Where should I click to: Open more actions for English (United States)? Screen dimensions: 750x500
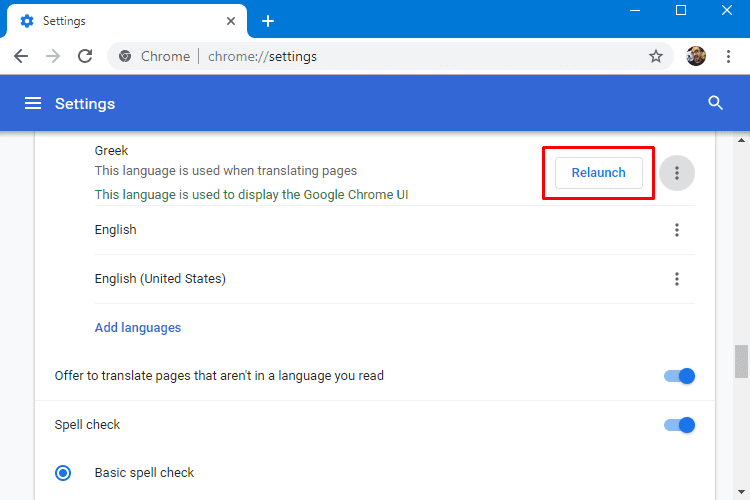point(677,279)
